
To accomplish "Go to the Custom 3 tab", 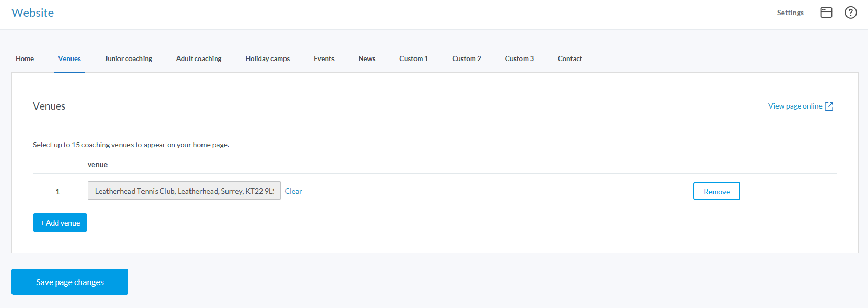I will pyautogui.click(x=519, y=58).
